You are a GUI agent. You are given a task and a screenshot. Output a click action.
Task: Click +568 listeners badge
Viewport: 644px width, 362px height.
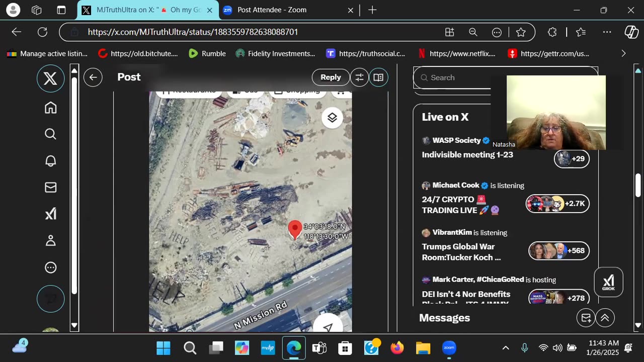coord(558,250)
